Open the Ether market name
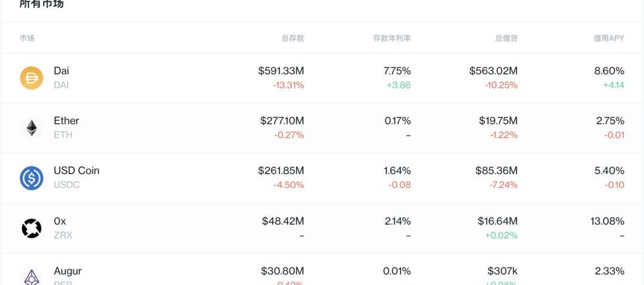 click(x=67, y=120)
